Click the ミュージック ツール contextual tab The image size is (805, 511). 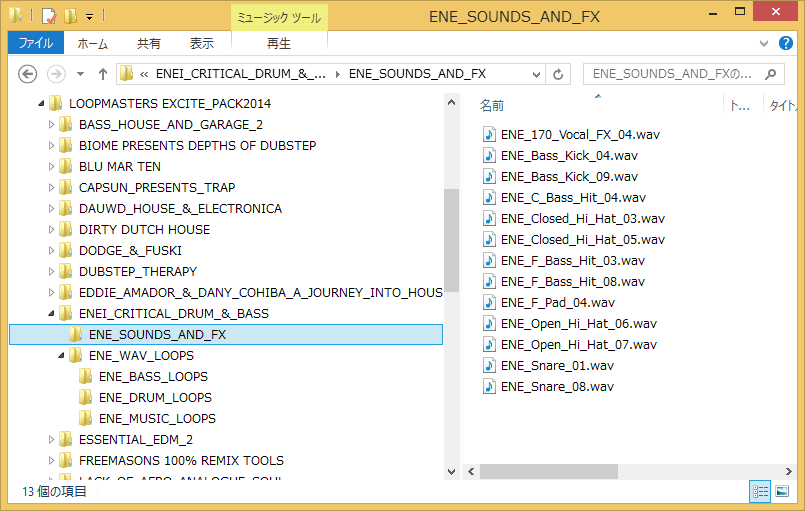tap(279, 18)
